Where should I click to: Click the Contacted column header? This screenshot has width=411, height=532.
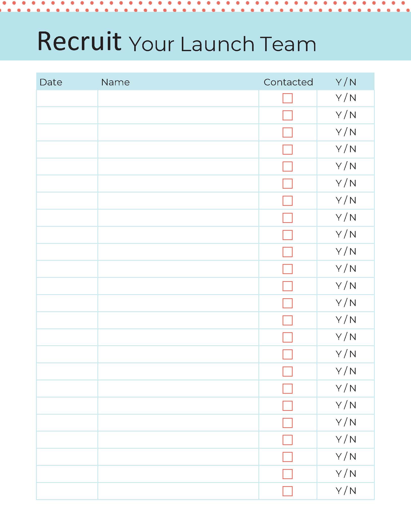click(x=288, y=82)
